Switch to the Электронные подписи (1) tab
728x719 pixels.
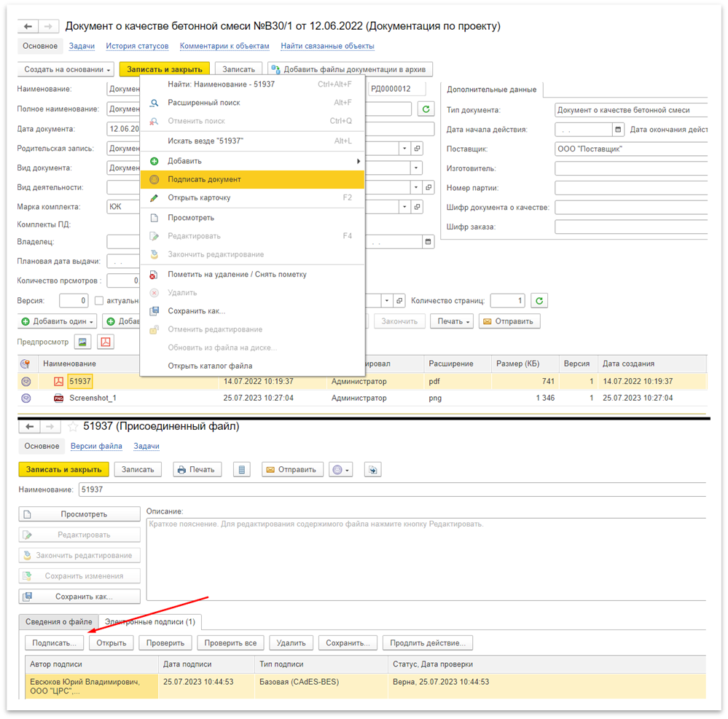click(x=149, y=621)
